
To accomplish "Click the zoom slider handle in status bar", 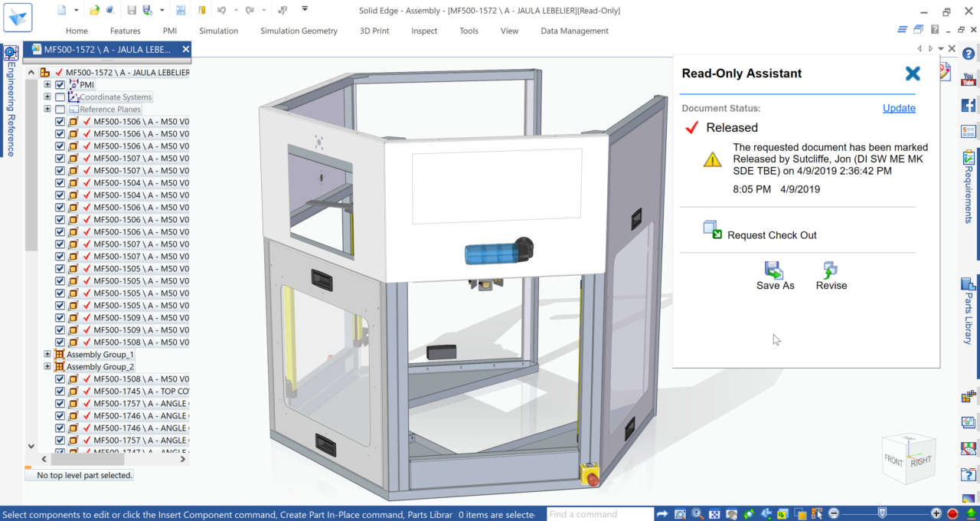I will [x=882, y=513].
